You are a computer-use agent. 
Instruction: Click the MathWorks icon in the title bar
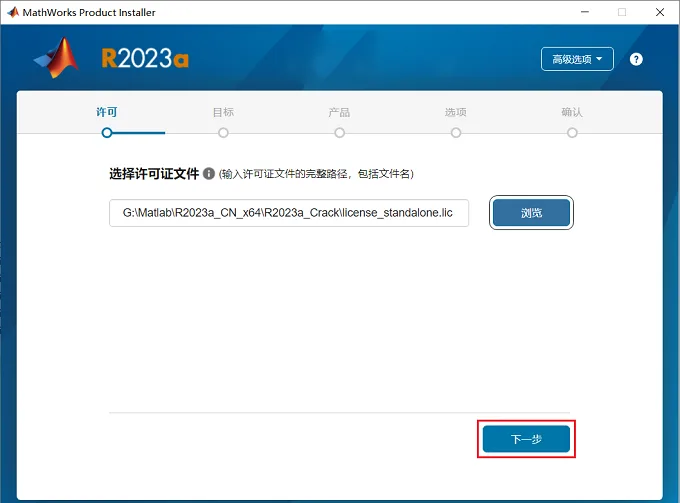(13, 12)
